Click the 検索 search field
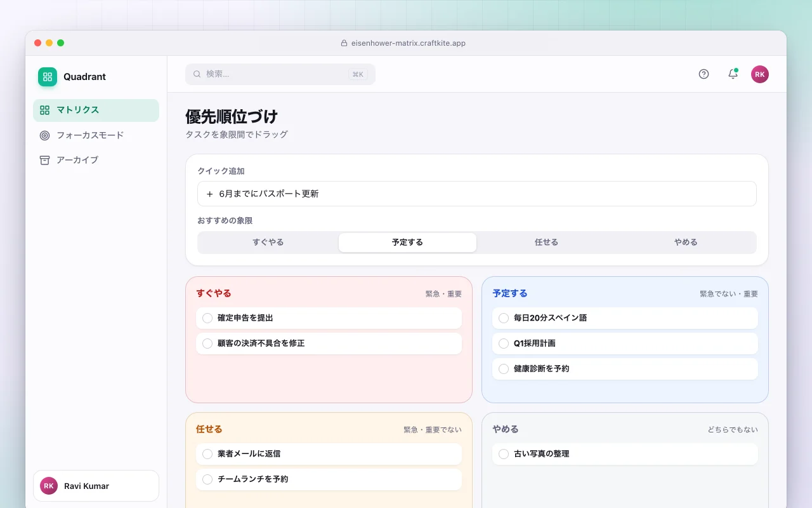The width and height of the screenshot is (812, 508). coord(280,74)
